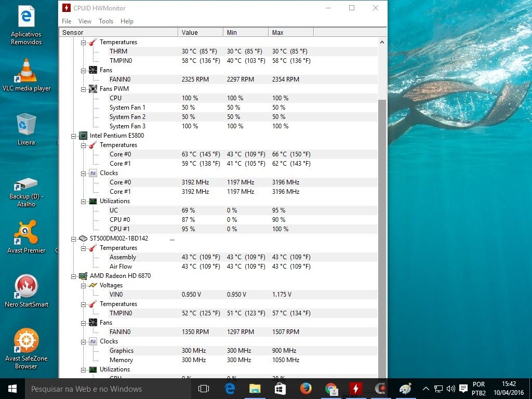Open File Explorer from the taskbar
The height and width of the screenshot is (399, 532).
pos(255,389)
